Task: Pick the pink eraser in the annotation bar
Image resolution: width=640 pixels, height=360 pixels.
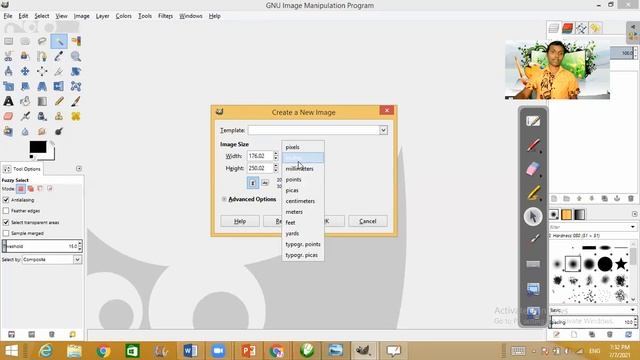Action: click(533, 169)
